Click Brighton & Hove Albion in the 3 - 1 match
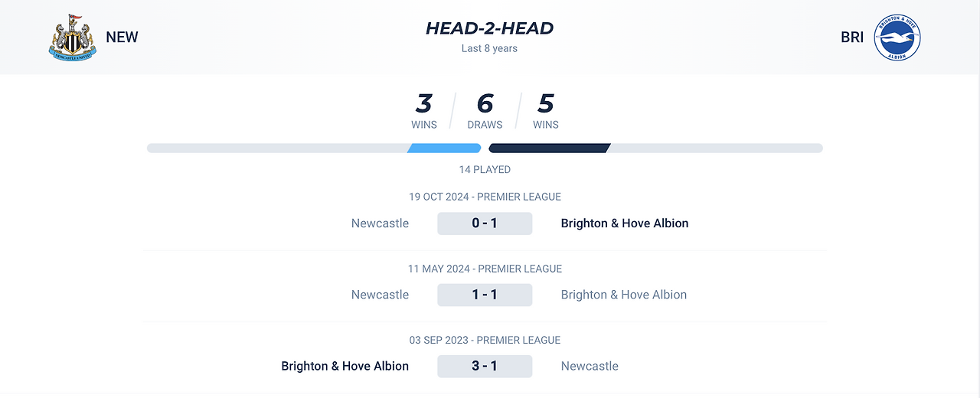This screenshot has width=980, height=398. 345,366
